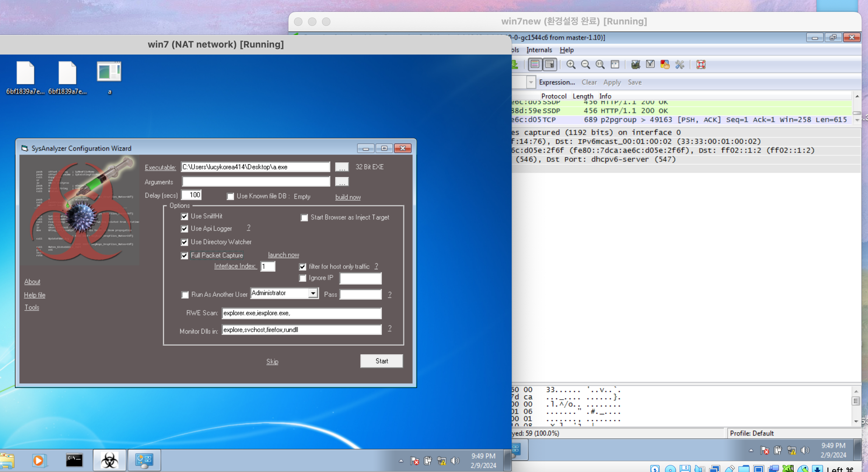Click the Control Panel taskbar icon in win7
Image resolution: width=868 pixels, height=472 pixels.
[144, 460]
